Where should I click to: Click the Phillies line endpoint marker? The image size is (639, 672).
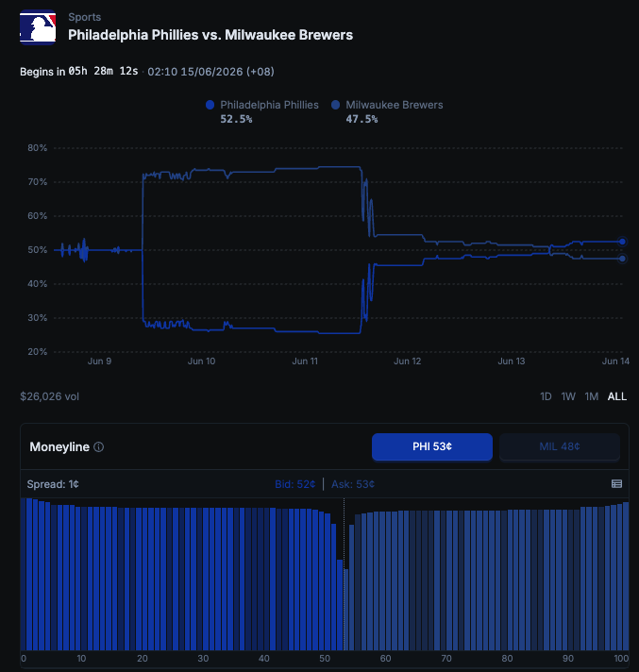coord(622,242)
